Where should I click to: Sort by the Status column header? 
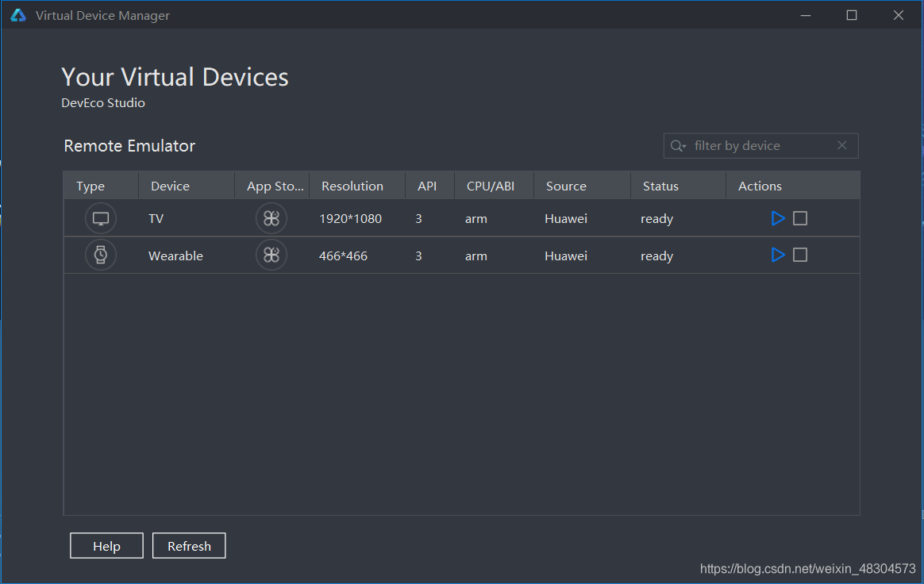[678, 186]
